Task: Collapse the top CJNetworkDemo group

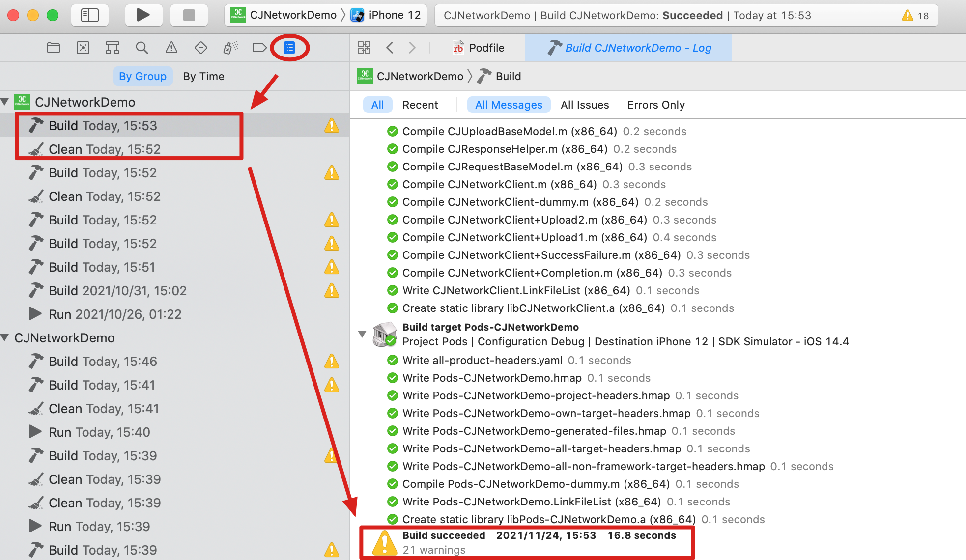Action: pyautogui.click(x=6, y=102)
